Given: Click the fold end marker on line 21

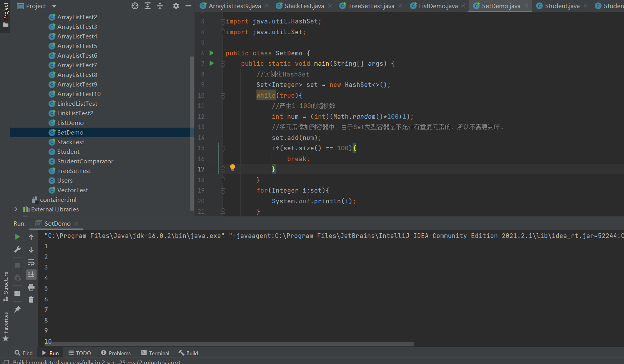Looking at the screenshot, I should [x=223, y=211].
